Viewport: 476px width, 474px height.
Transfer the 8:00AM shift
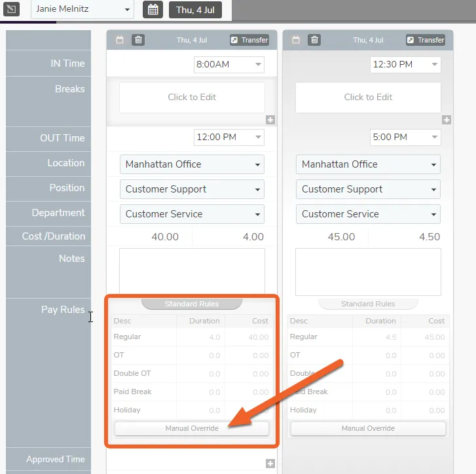pyautogui.click(x=249, y=40)
